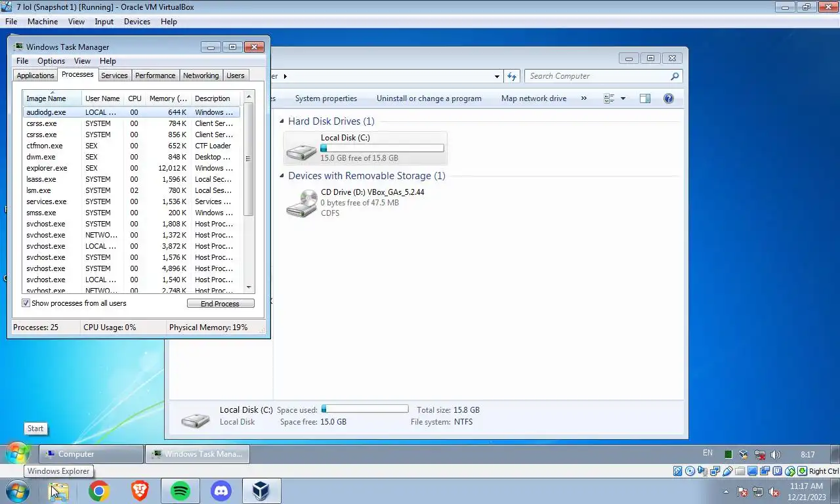The width and height of the screenshot is (840, 504).
Task: Collapse Devices with Removable Storage group
Action: (x=282, y=176)
